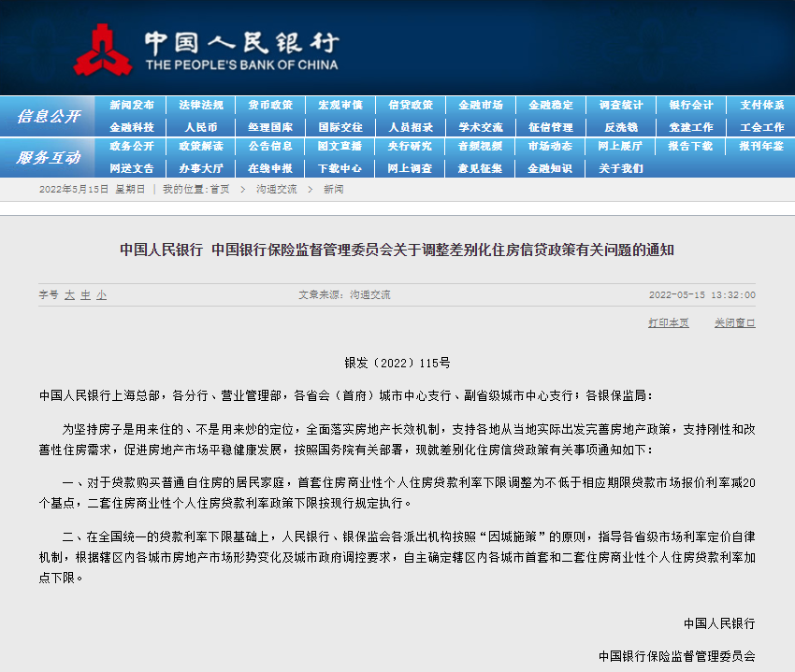Set font size to small (小)
Viewport: 795px width, 672px height.
point(101,294)
